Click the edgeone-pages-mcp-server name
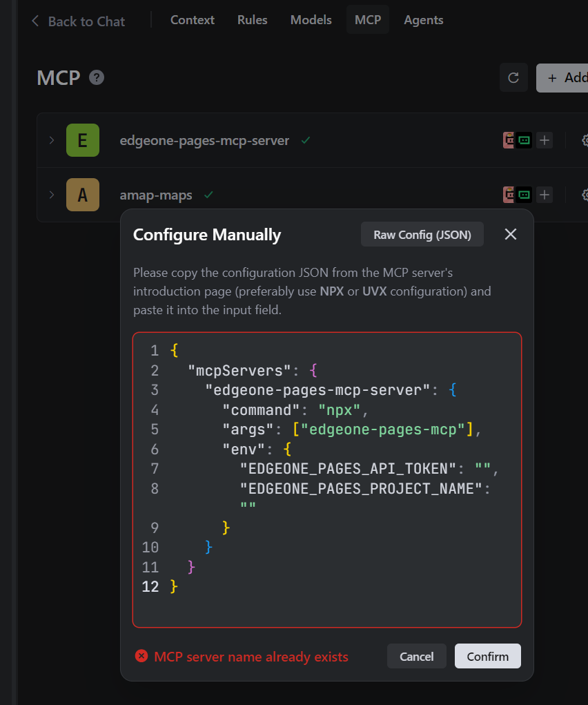The image size is (588, 705). 204,141
